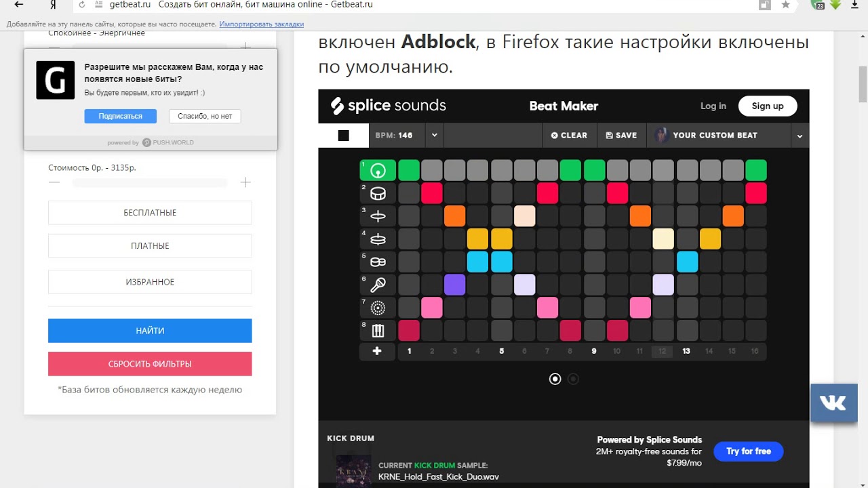This screenshot has height=488, width=868.
Task: Click CLEAR to reset the beat
Action: 569,136
